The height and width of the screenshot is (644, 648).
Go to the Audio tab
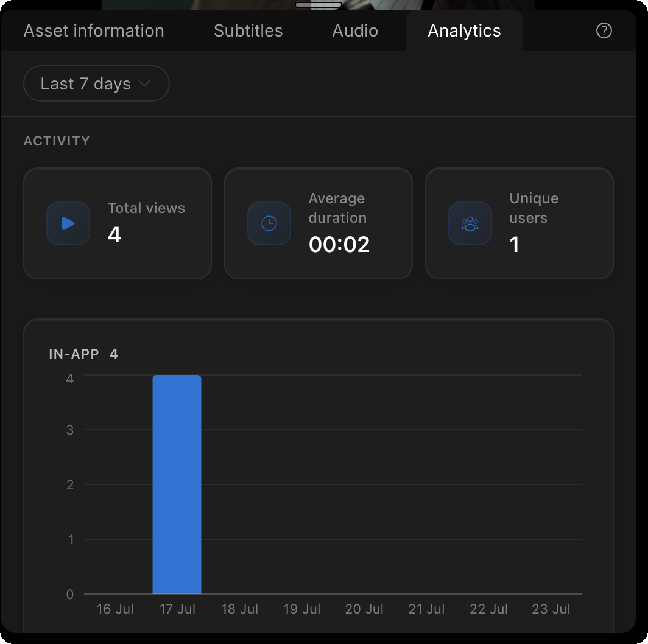click(355, 31)
